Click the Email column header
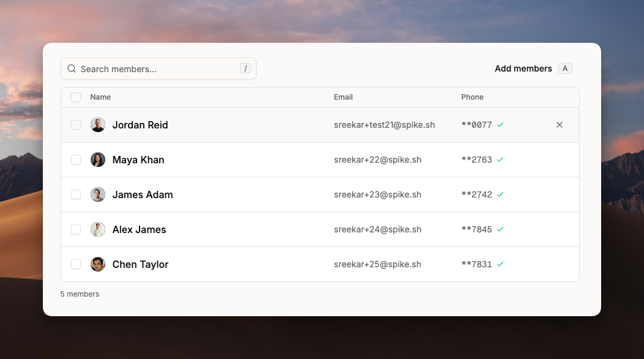 coord(343,97)
